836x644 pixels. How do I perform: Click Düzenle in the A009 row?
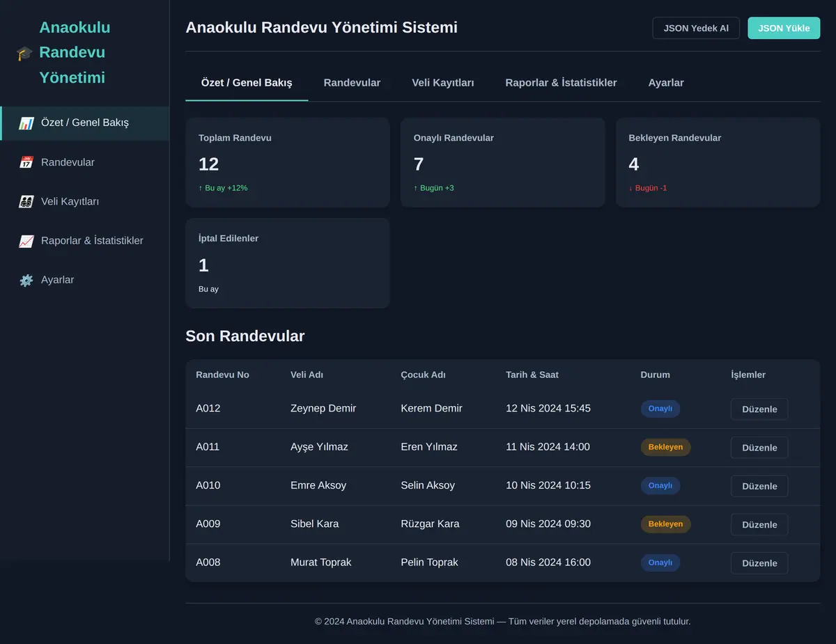(759, 525)
